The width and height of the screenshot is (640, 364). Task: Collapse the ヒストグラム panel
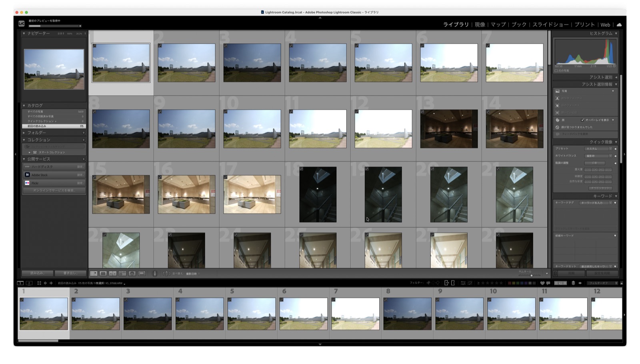pos(616,34)
